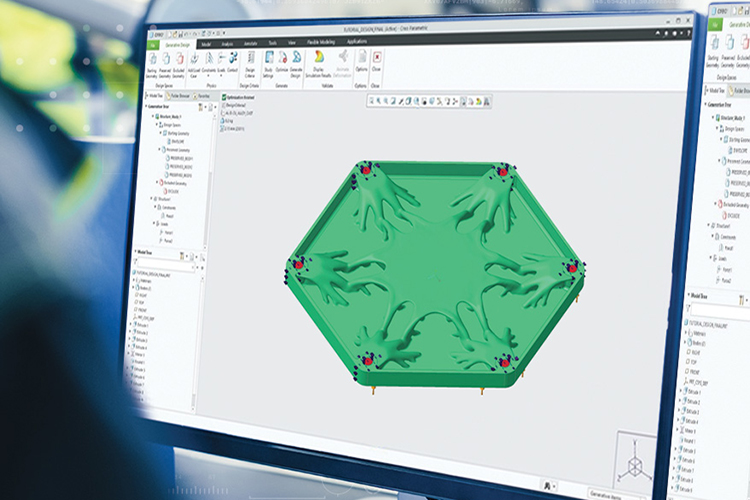The height and width of the screenshot is (500, 750).
Task: Collapse the Model Tree section header
Action: pos(139,252)
